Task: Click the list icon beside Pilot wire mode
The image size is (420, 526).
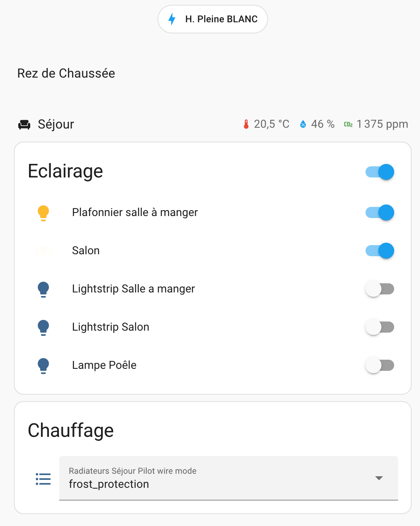Action: tap(43, 479)
